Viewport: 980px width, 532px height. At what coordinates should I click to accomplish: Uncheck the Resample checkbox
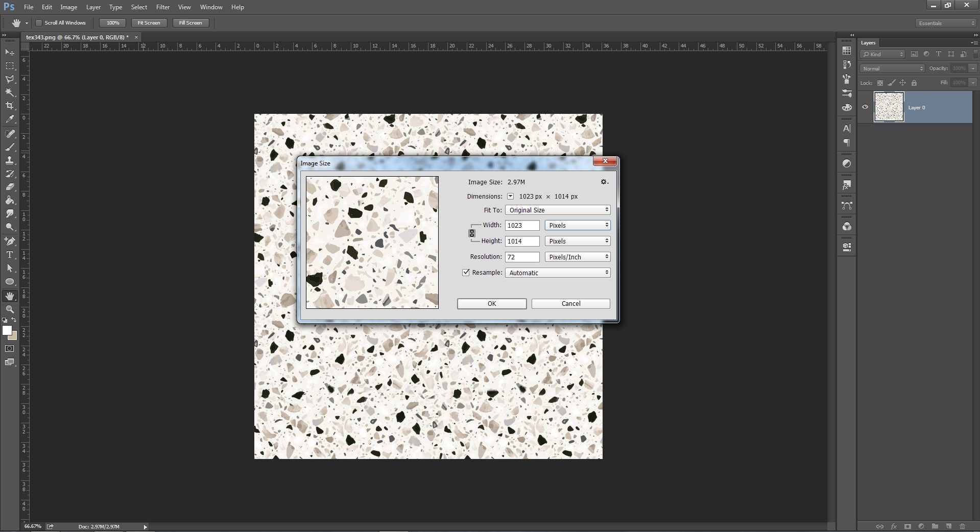click(466, 273)
